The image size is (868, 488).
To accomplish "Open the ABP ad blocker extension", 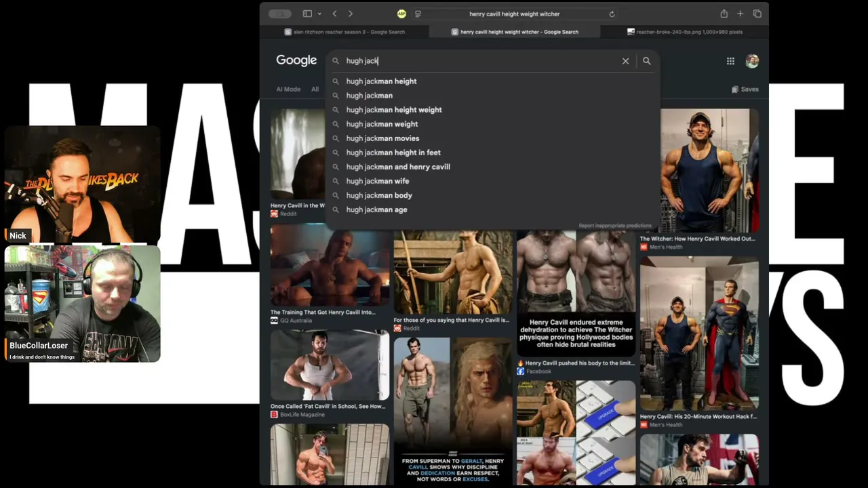I will point(401,14).
